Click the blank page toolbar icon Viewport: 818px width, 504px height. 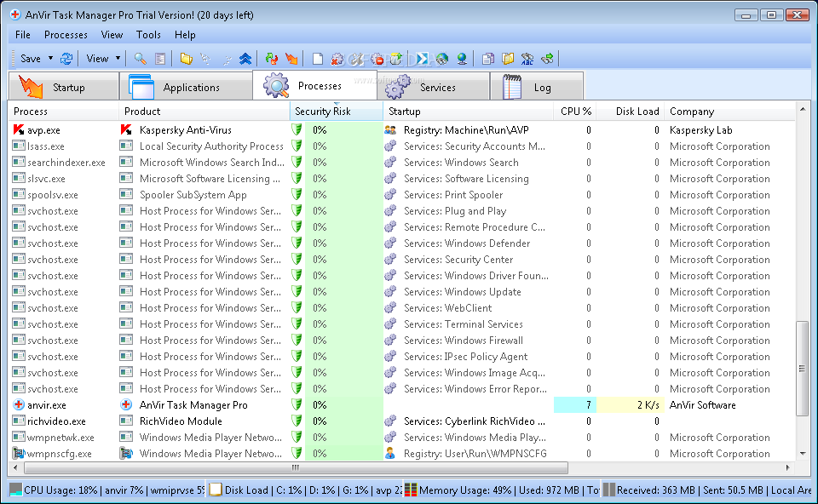[318, 59]
